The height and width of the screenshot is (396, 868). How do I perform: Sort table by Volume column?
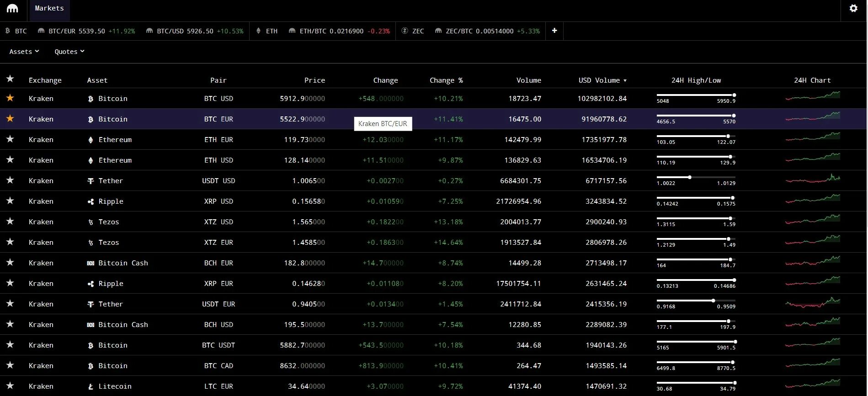529,80
